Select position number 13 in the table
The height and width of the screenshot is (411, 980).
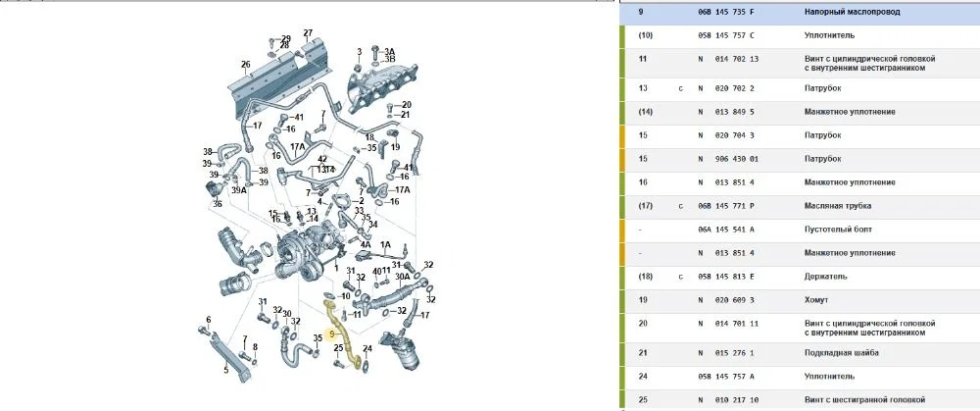tap(643, 89)
